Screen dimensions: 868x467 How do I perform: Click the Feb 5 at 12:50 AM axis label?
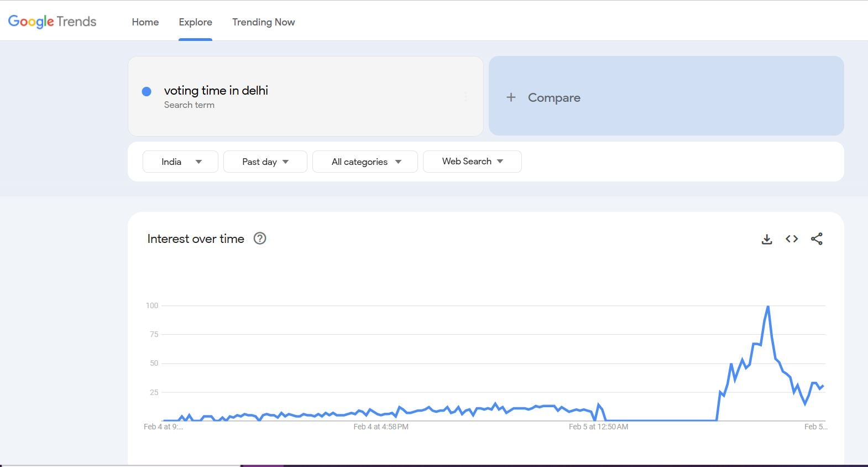tap(598, 427)
